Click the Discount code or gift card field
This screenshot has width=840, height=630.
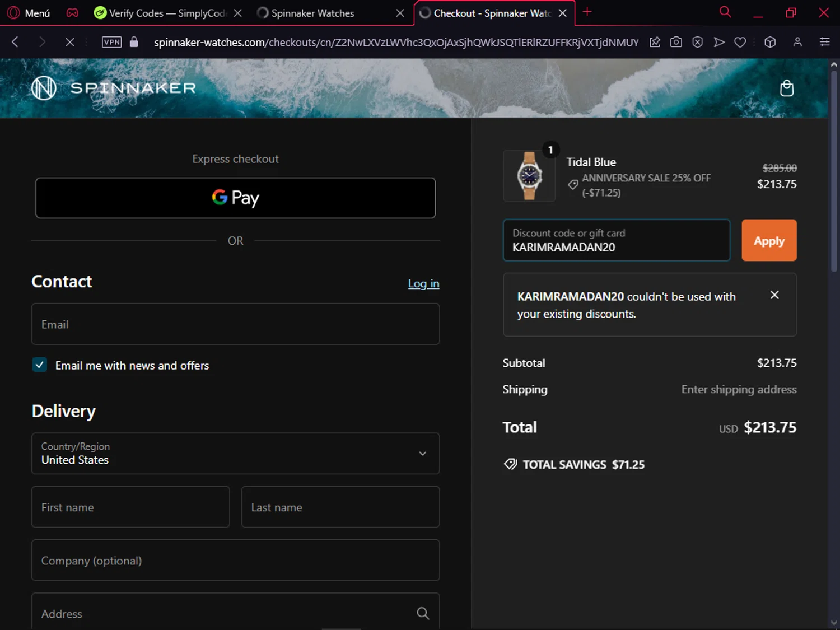click(617, 240)
